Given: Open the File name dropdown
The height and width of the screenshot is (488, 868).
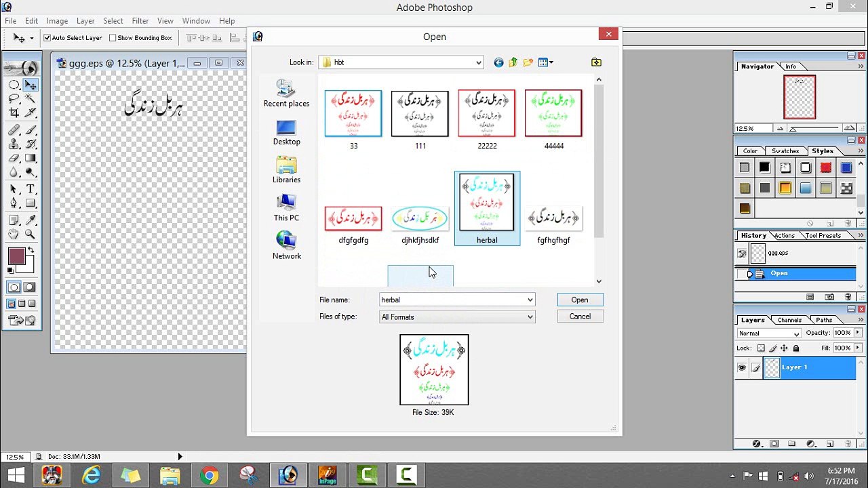Looking at the screenshot, I should coord(530,300).
